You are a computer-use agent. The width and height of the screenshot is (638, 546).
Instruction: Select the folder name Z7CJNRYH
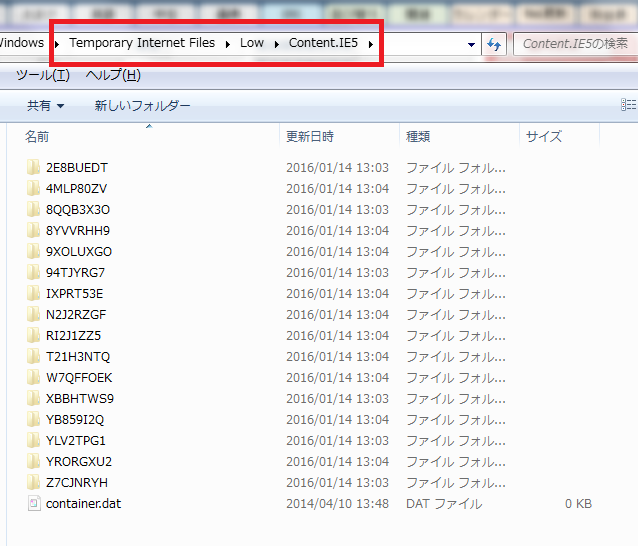pos(77,483)
